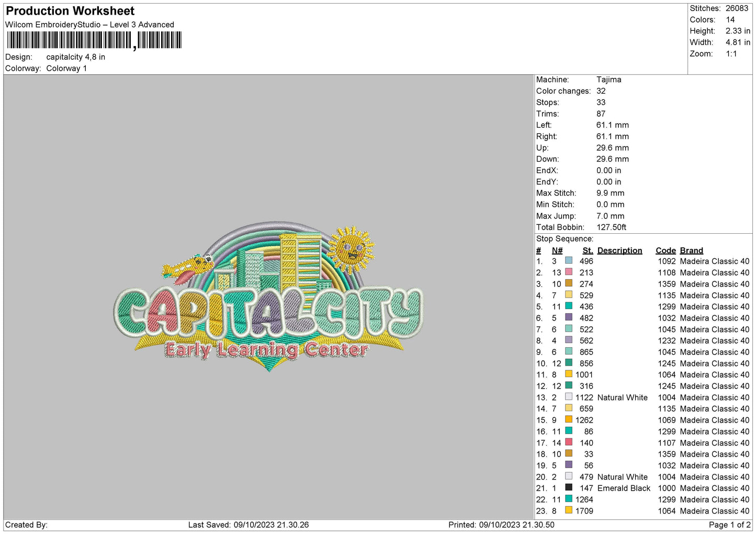Click the Height value '2.33 in'

[x=738, y=31]
